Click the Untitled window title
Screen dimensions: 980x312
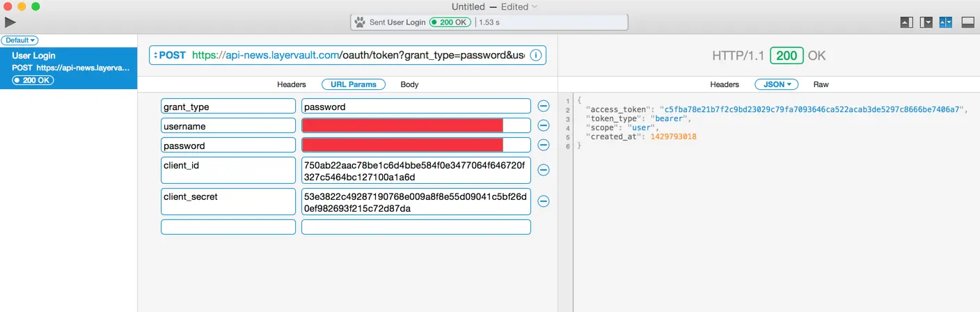[468, 6]
